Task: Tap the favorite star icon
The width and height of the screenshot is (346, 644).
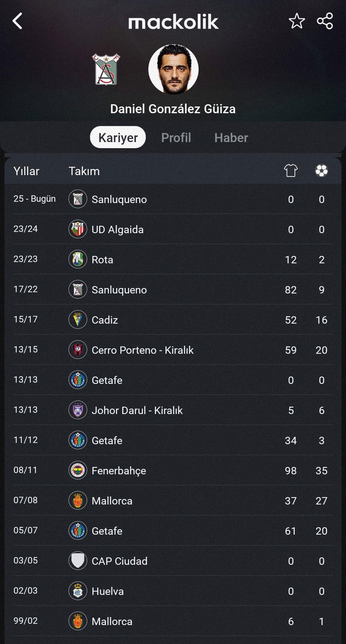Action: [297, 21]
